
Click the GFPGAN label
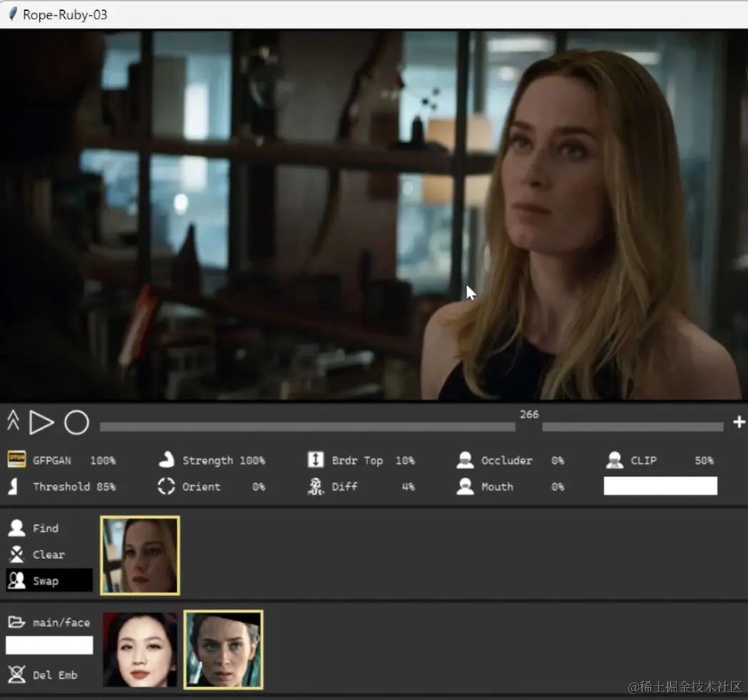pyautogui.click(x=51, y=460)
